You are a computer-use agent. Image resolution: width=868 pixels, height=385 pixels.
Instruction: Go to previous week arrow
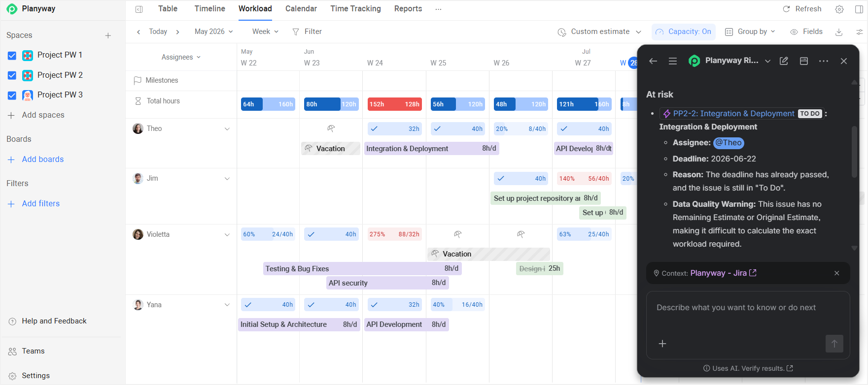click(x=139, y=32)
